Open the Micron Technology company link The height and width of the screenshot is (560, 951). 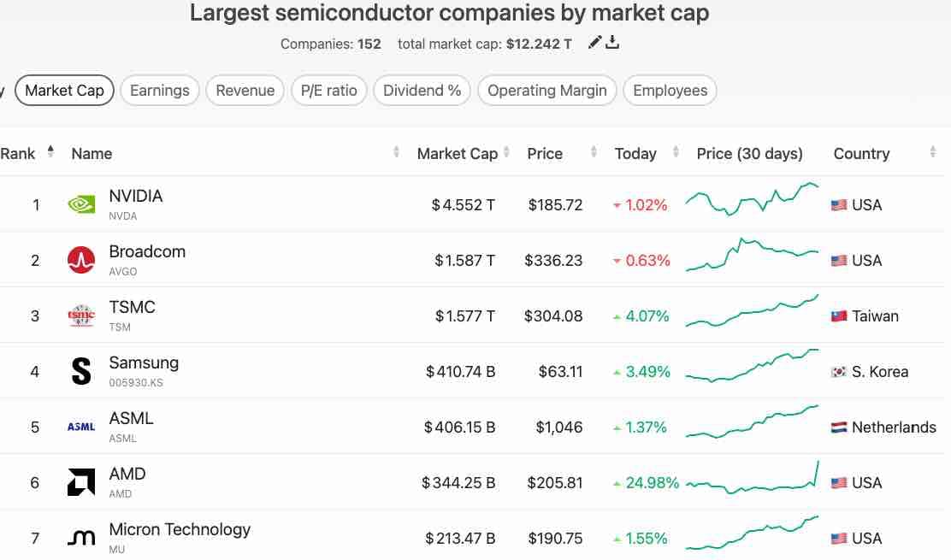[x=180, y=530]
